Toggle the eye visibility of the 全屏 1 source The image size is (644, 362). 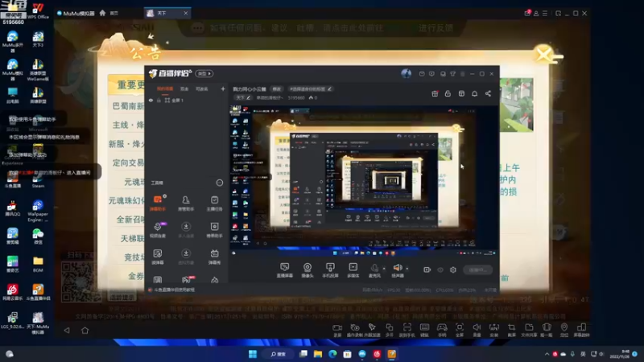click(x=151, y=100)
